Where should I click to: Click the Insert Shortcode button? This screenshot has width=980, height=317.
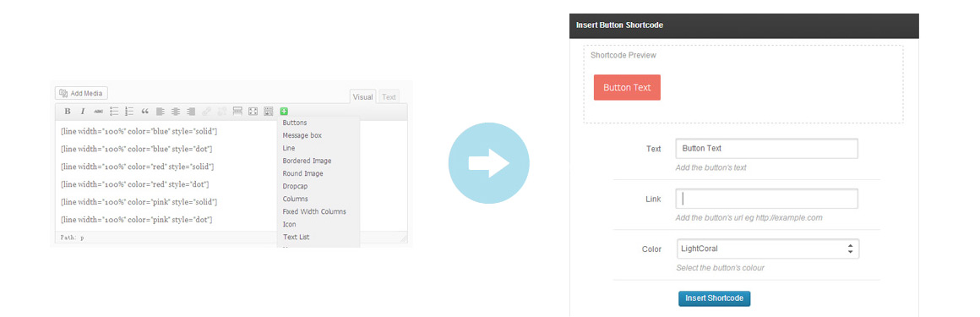(715, 298)
